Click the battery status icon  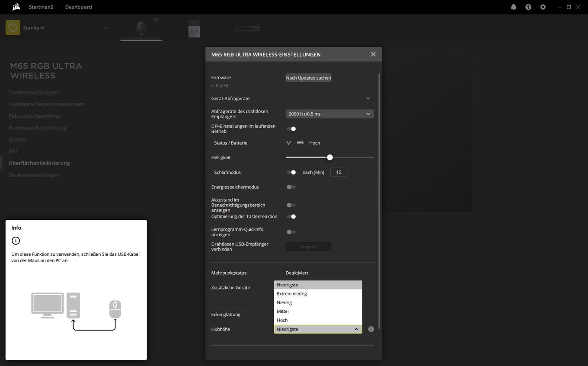click(x=300, y=143)
